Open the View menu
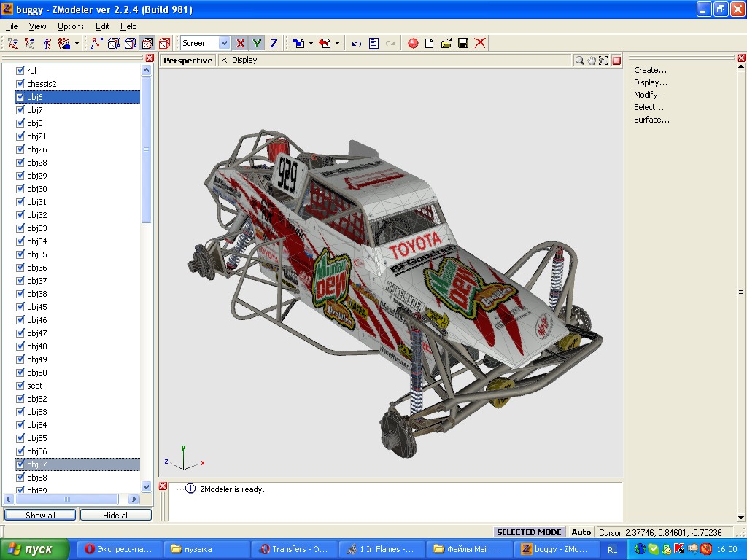The width and height of the screenshot is (747, 560). click(37, 26)
